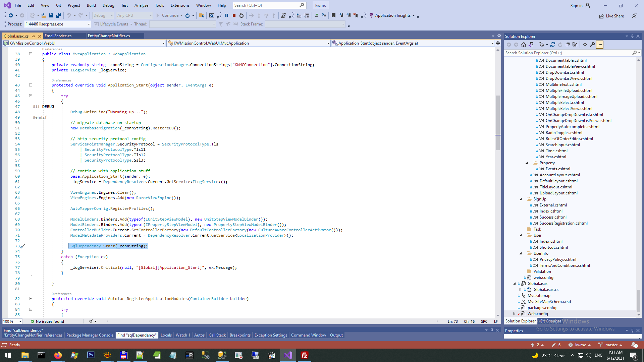The image size is (644, 362).
Task: Restart the debug session
Action: pos(241,15)
